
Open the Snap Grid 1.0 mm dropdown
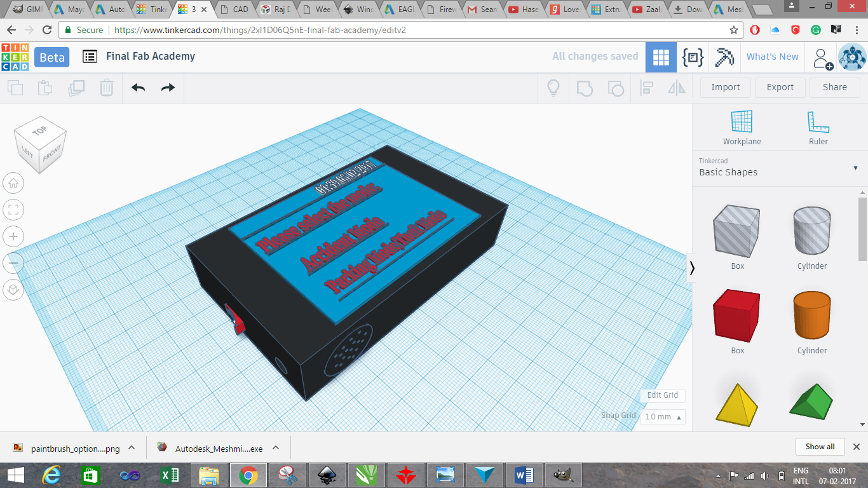click(x=663, y=417)
